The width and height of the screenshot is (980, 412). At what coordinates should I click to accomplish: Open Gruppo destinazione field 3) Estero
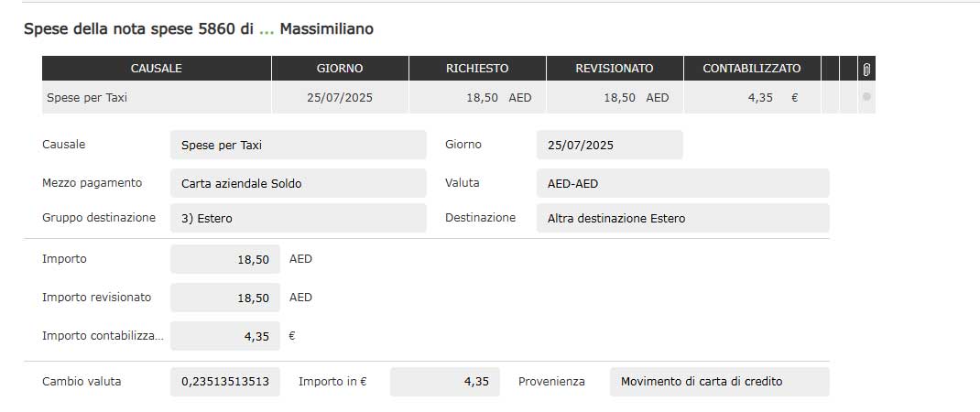[298, 218]
